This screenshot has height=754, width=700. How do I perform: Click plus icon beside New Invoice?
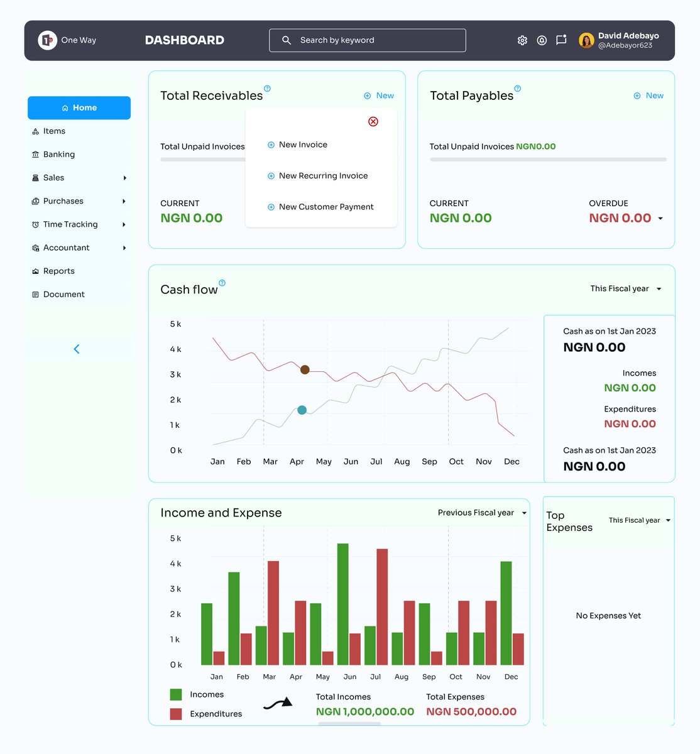pos(271,145)
